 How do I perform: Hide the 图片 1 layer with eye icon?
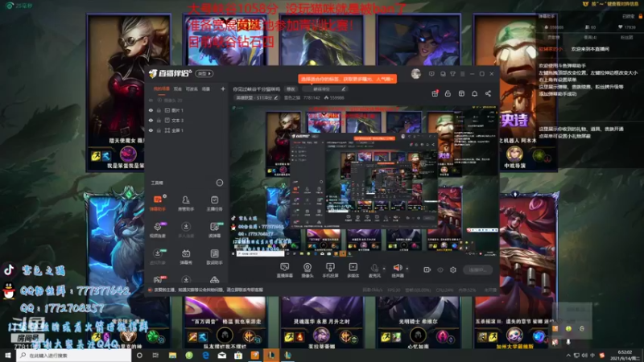tap(151, 110)
